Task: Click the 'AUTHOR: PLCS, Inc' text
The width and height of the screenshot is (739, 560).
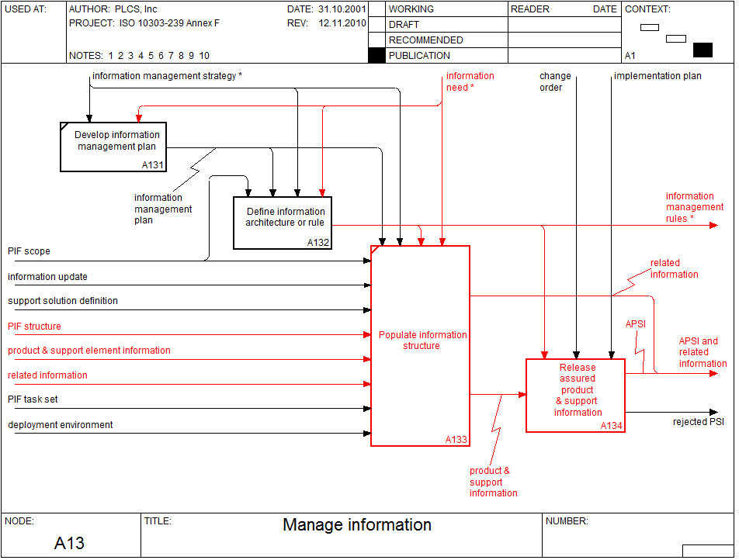Action: click(113, 9)
